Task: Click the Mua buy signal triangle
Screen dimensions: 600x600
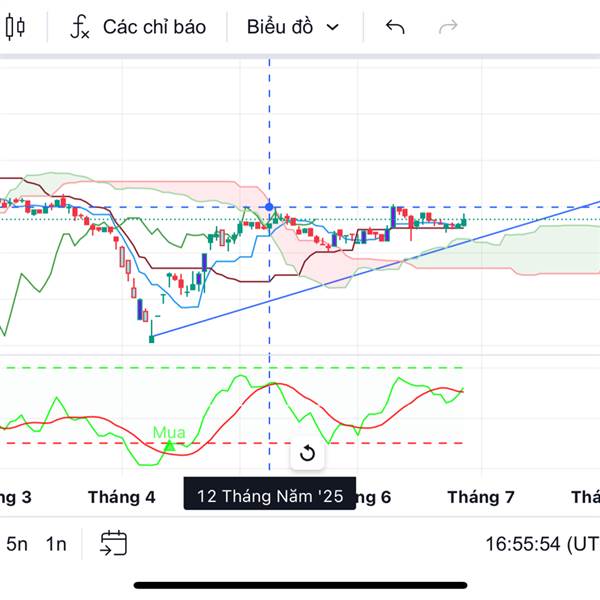Action: pyautogui.click(x=169, y=446)
